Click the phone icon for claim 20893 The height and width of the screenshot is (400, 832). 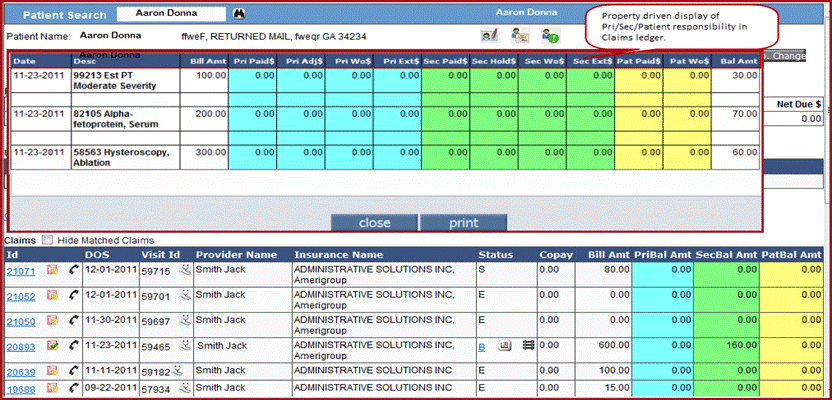(x=73, y=346)
